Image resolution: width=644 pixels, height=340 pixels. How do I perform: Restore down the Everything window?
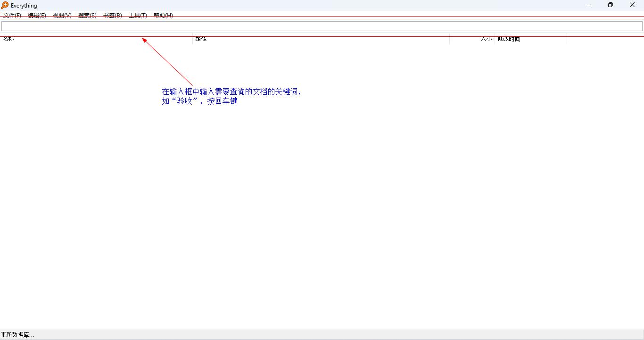tap(611, 5)
